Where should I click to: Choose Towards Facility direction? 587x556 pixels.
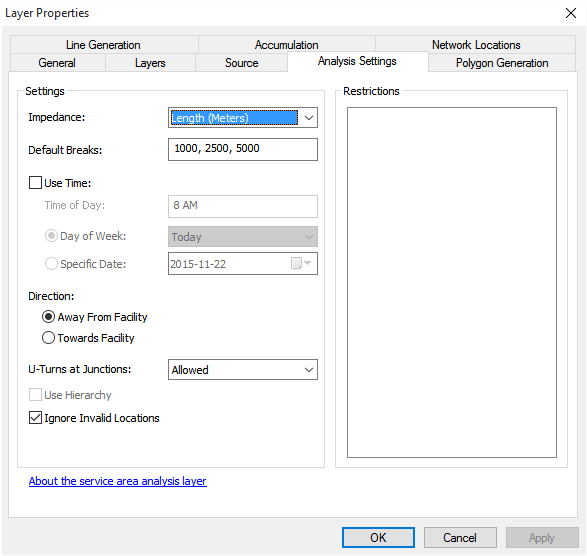pyautogui.click(x=48, y=338)
